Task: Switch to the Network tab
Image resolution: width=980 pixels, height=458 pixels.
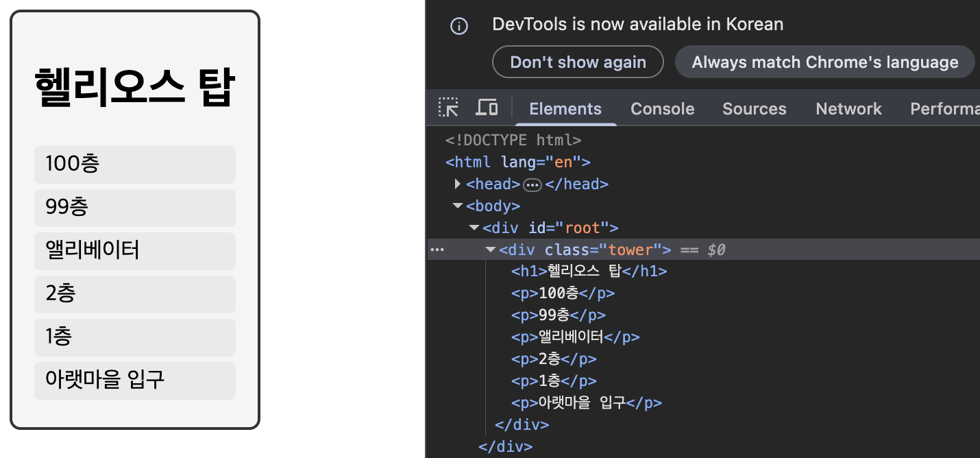Action: click(848, 109)
